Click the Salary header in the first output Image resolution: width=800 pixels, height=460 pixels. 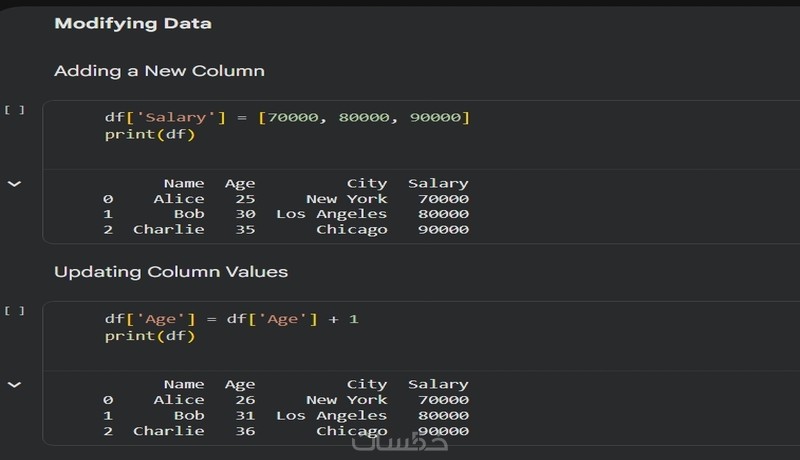(438, 183)
